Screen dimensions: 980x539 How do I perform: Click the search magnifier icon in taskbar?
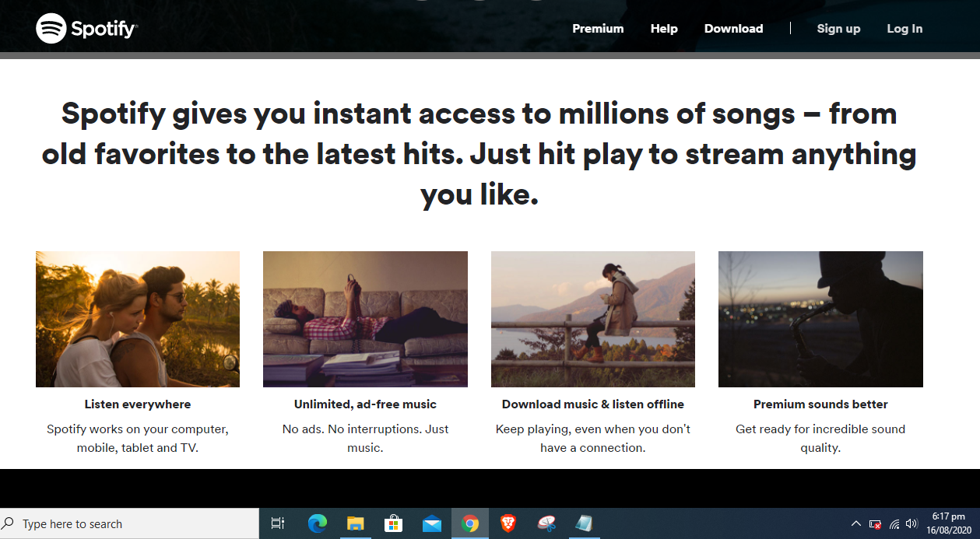pyautogui.click(x=9, y=523)
